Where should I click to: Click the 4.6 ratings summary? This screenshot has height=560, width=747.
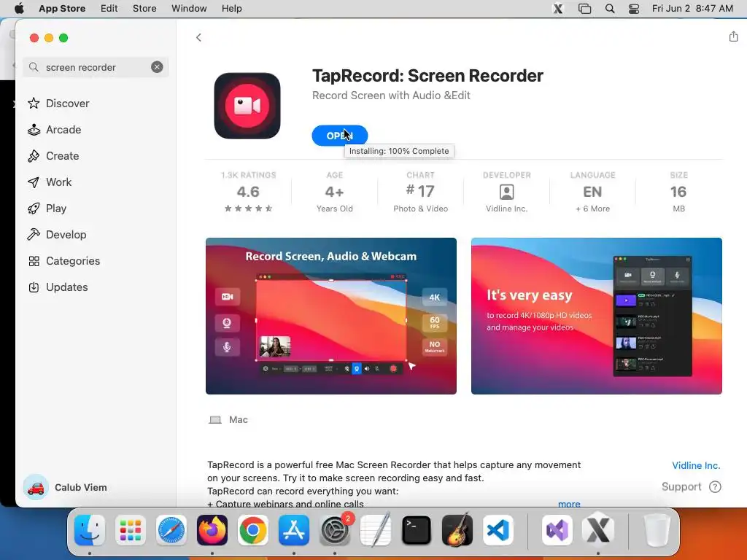pos(248,192)
